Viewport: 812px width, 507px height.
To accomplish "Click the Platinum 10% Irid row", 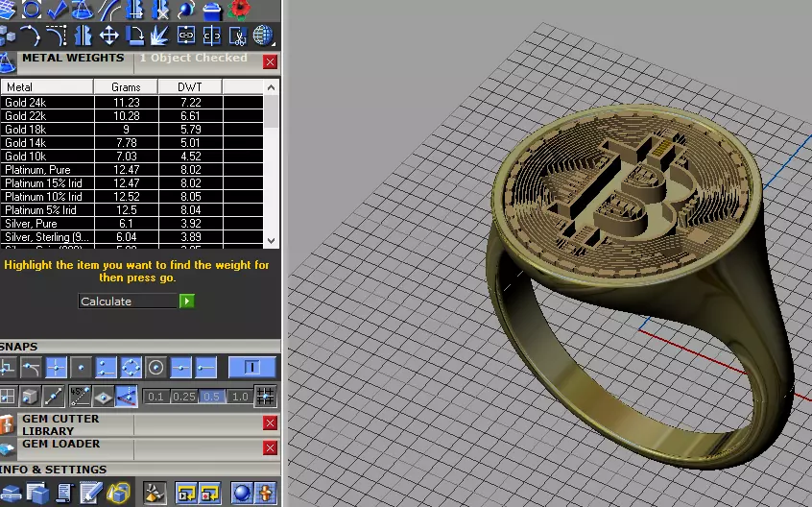I will pyautogui.click(x=132, y=197).
